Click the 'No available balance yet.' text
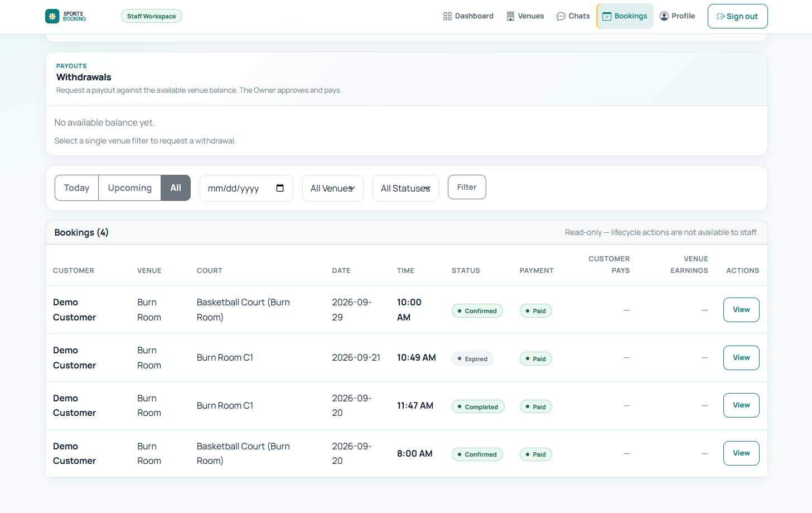812x513 pixels. click(x=104, y=122)
